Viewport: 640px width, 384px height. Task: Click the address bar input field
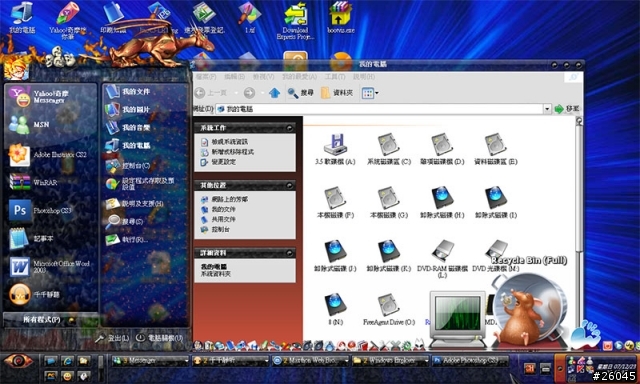point(380,109)
